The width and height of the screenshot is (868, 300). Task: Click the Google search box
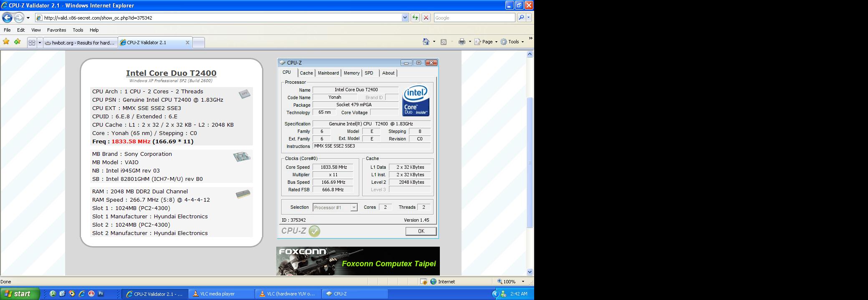pyautogui.click(x=474, y=17)
